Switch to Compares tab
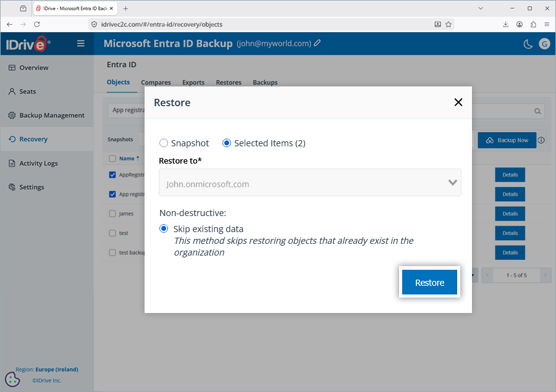Image resolution: width=556 pixels, height=392 pixels. pyautogui.click(x=156, y=83)
